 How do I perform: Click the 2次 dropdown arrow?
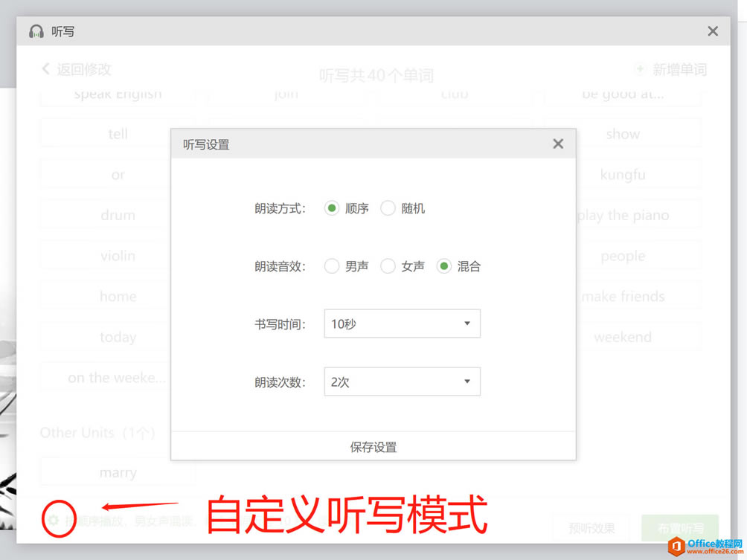click(x=467, y=382)
